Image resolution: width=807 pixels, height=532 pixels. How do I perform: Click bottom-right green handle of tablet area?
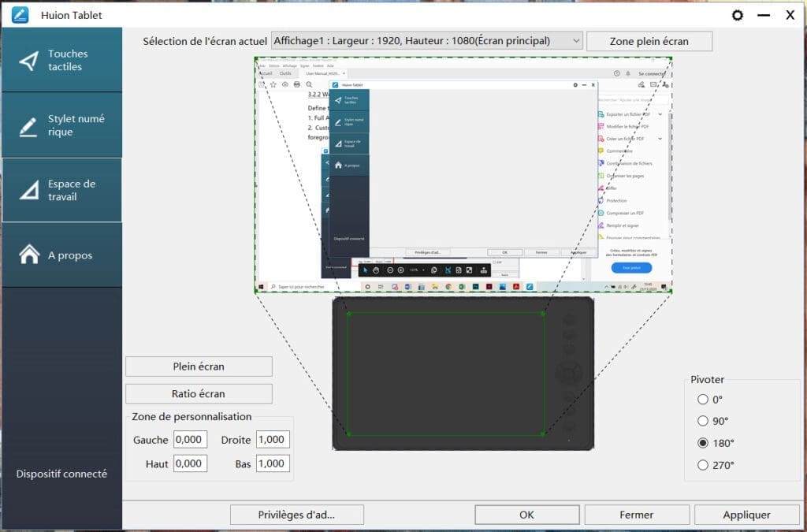tap(544, 434)
